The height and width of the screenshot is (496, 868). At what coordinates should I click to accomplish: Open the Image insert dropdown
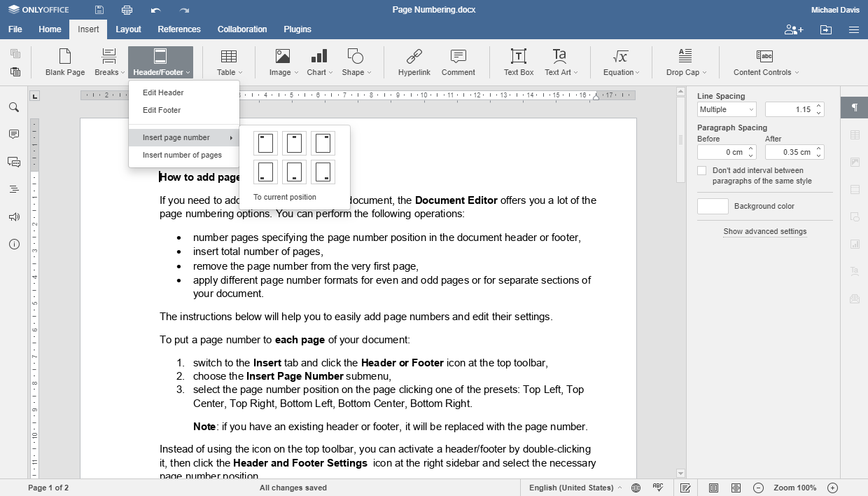click(x=283, y=62)
